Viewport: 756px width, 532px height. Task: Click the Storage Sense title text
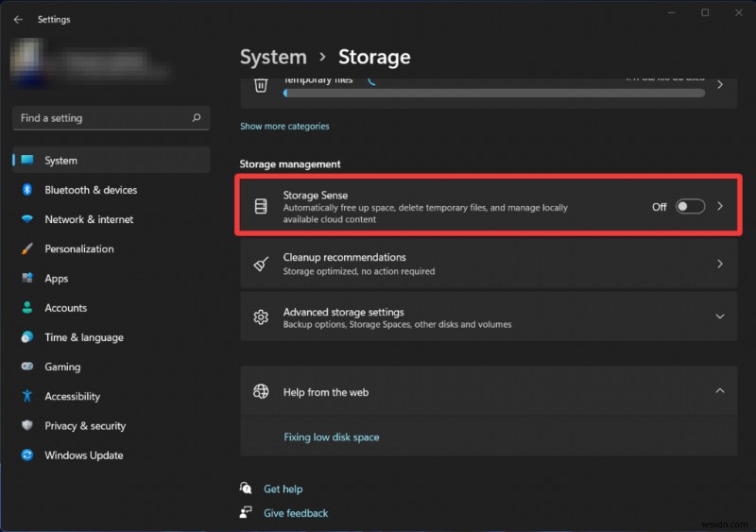(x=316, y=195)
